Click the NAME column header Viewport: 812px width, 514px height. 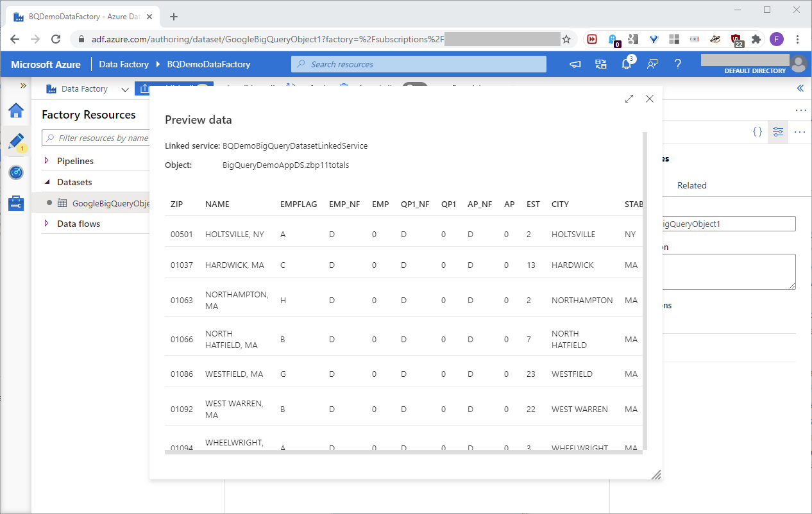217,204
